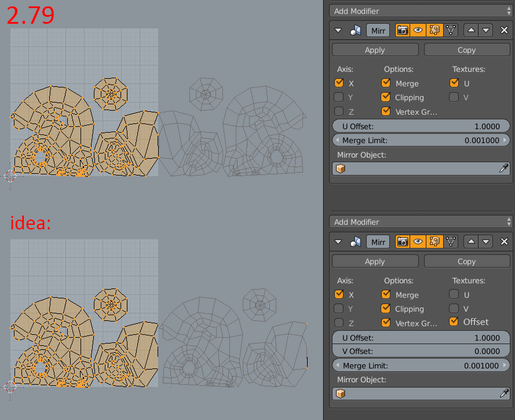
Task: Enable V texture checkbox in lower panel
Action: coord(454,308)
